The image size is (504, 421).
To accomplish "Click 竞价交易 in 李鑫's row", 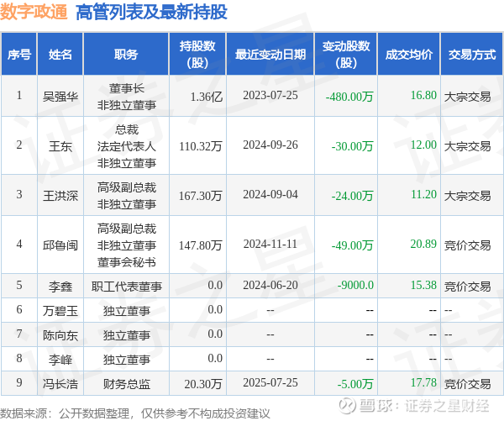I will [x=467, y=287].
